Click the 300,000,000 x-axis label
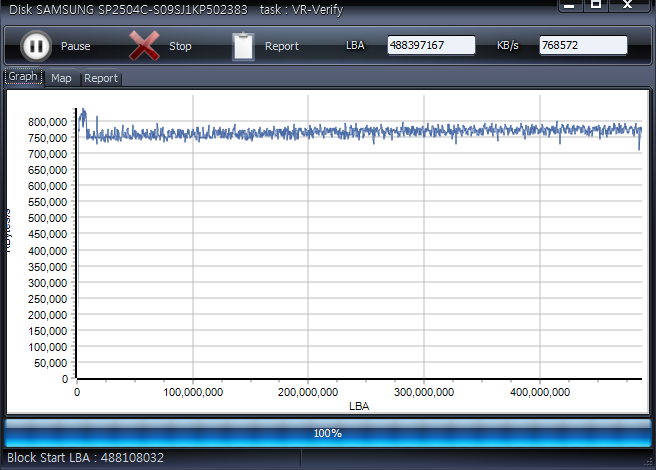Viewport: 656px width, 470px height. (424, 392)
